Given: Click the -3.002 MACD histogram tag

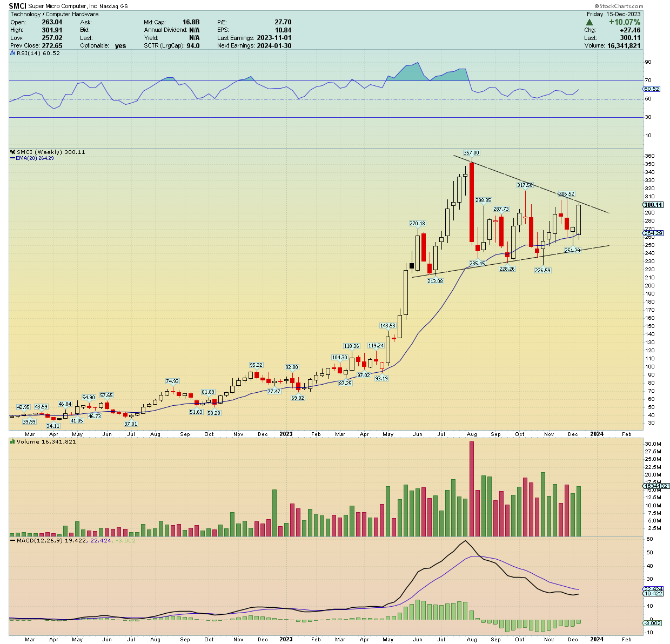Looking at the screenshot, I should [653, 623].
